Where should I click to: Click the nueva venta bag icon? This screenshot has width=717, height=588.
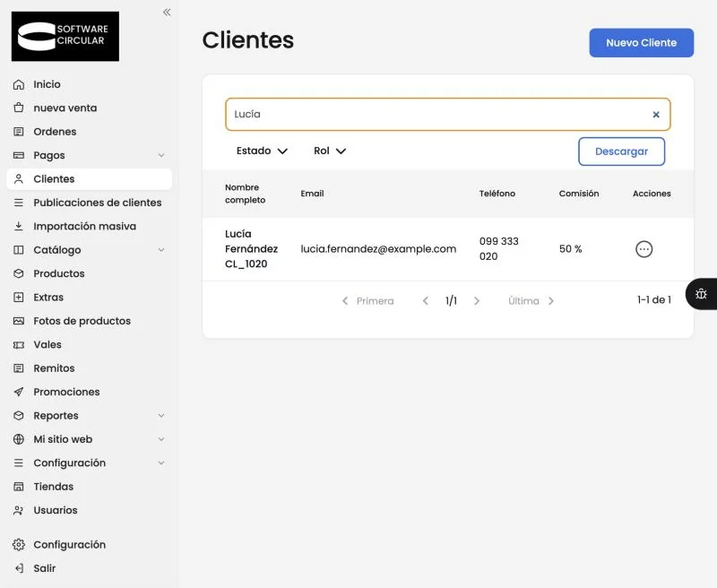(x=19, y=108)
